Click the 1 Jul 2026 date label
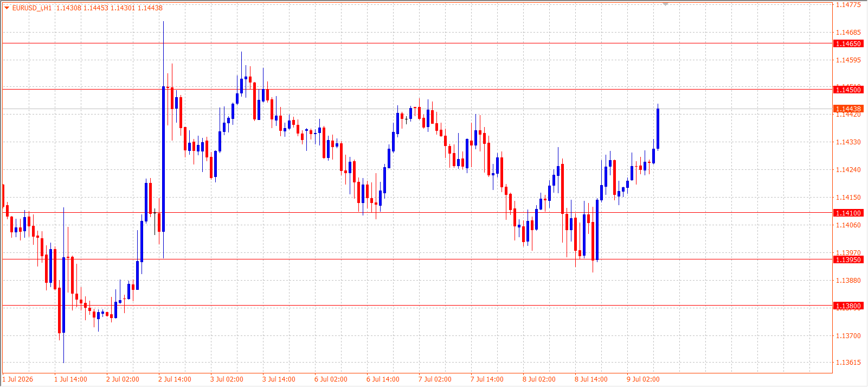The image size is (868, 387). [x=18, y=379]
